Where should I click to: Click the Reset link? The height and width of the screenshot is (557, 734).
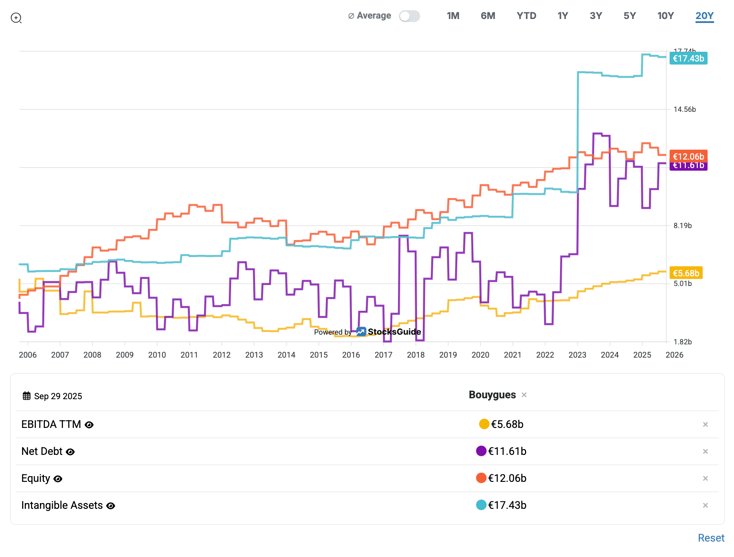pos(711,538)
